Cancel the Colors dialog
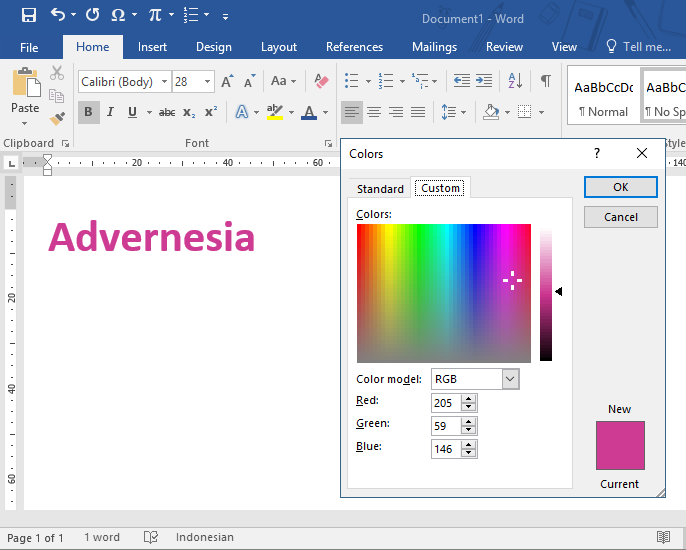The image size is (686, 550). tap(620, 217)
